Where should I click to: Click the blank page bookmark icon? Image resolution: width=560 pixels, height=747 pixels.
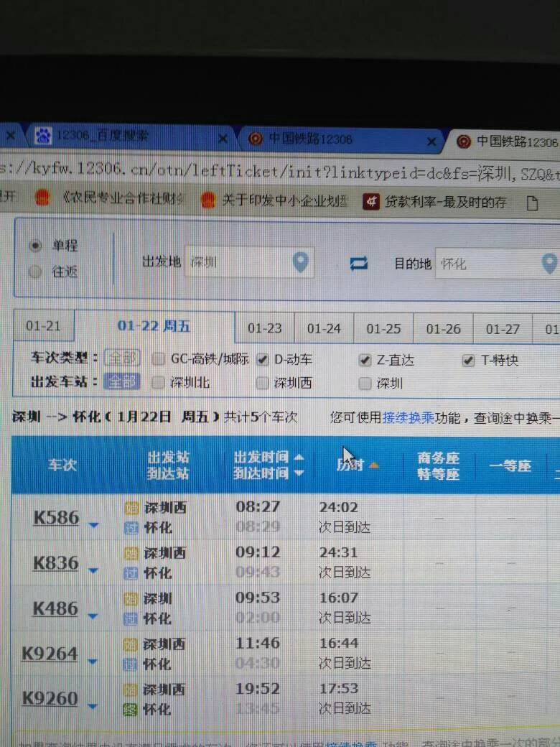(x=532, y=203)
